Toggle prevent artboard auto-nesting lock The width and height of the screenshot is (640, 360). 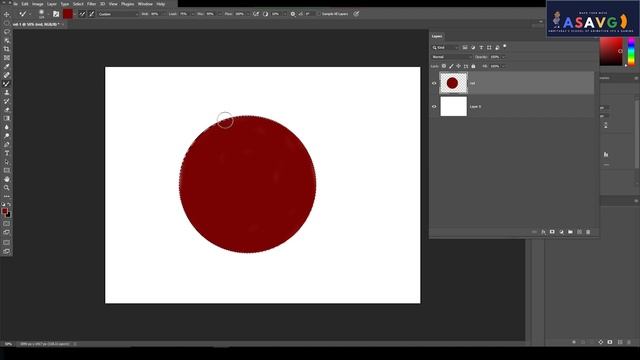466,66
